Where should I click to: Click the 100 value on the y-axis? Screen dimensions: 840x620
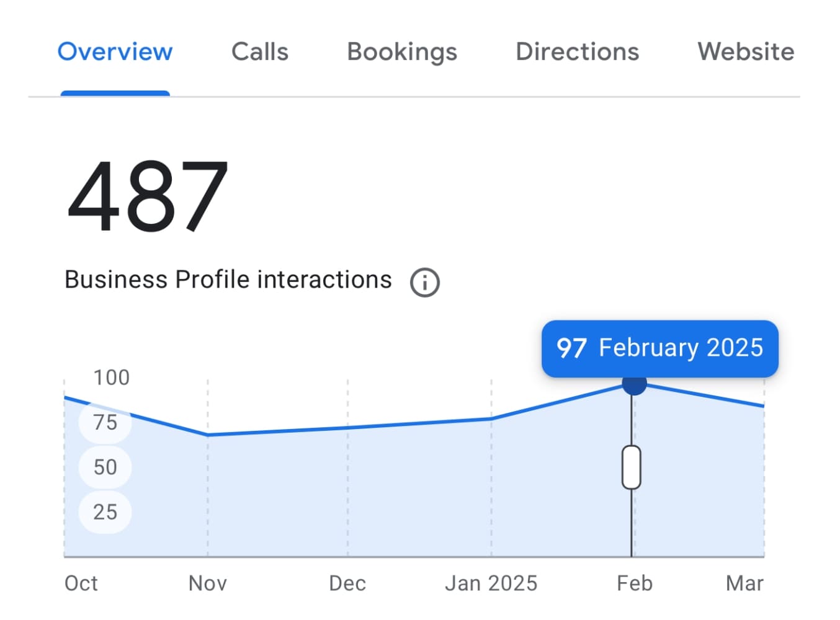click(111, 377)
